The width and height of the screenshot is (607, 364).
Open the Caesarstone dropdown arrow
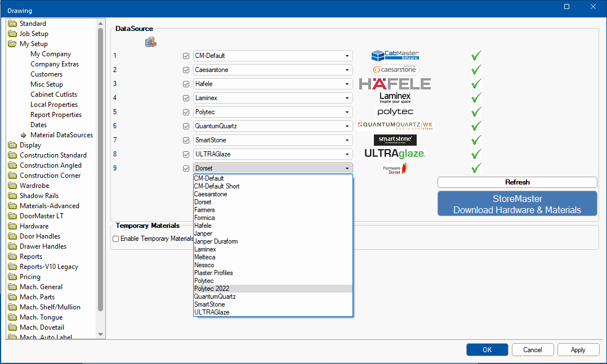pos(347,70)
